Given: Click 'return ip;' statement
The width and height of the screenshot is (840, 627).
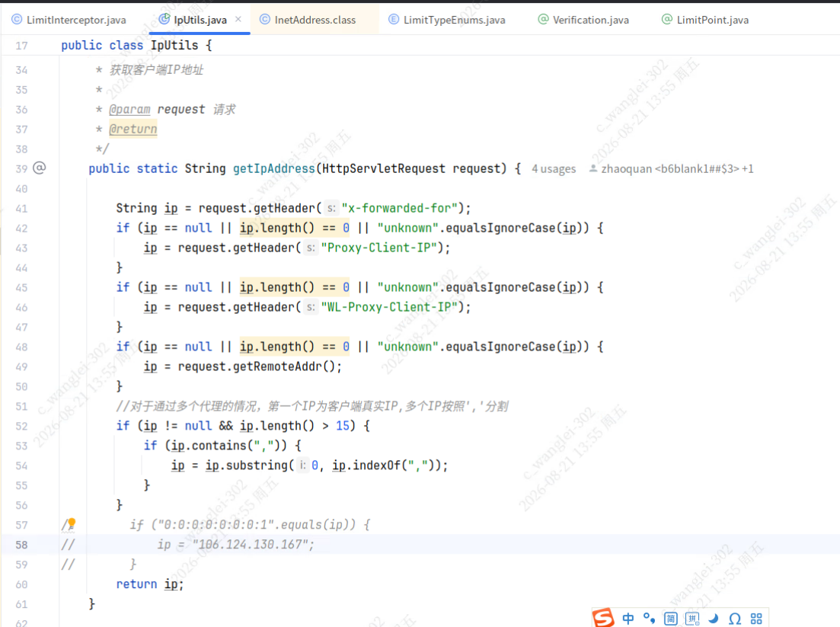Looking at the screenshot, I should pyautogui.click(x=150, y=584).
